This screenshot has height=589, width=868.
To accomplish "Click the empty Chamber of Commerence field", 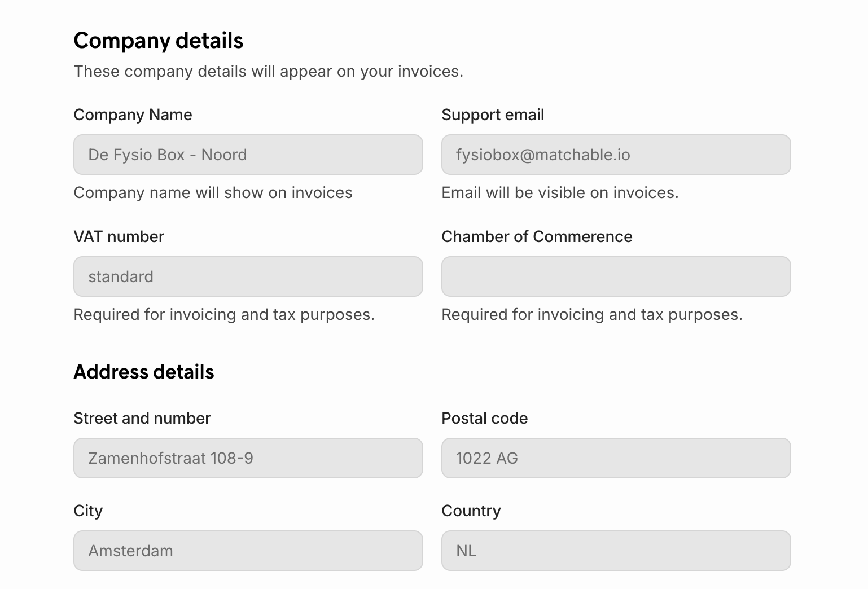I will click(616, 276).
